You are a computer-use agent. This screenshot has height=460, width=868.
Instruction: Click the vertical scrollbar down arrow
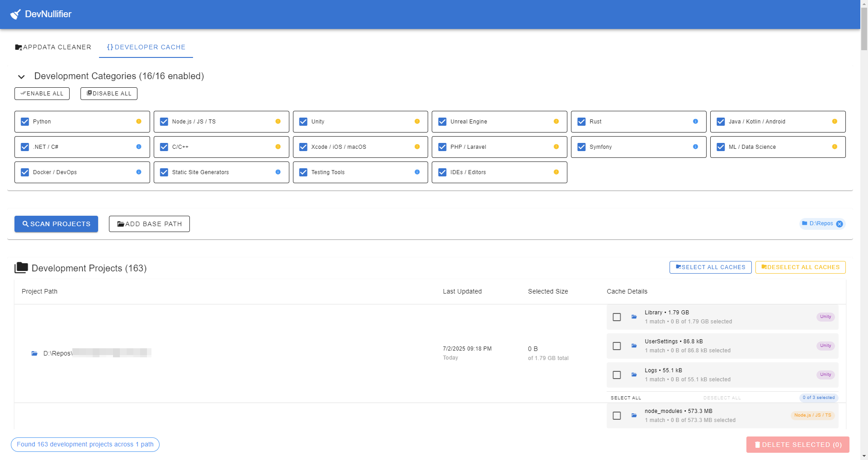pyautogui.click(x=864, y=456)
